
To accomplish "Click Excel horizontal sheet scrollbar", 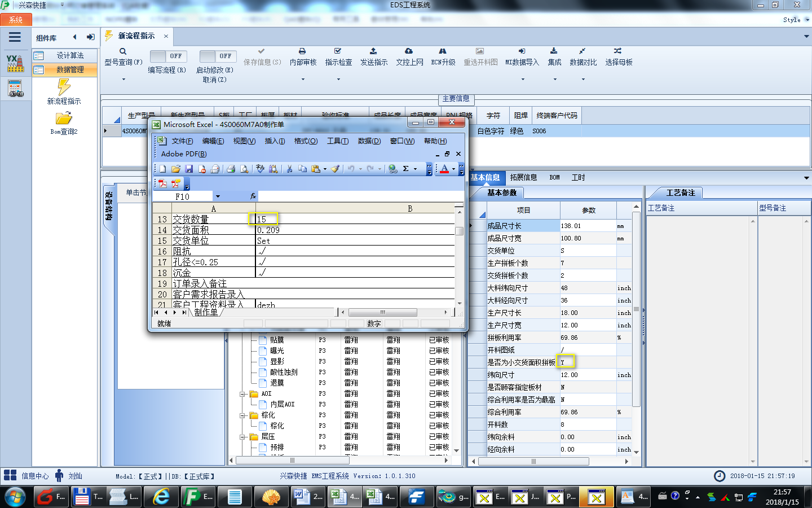I will [x=382, y=312].
